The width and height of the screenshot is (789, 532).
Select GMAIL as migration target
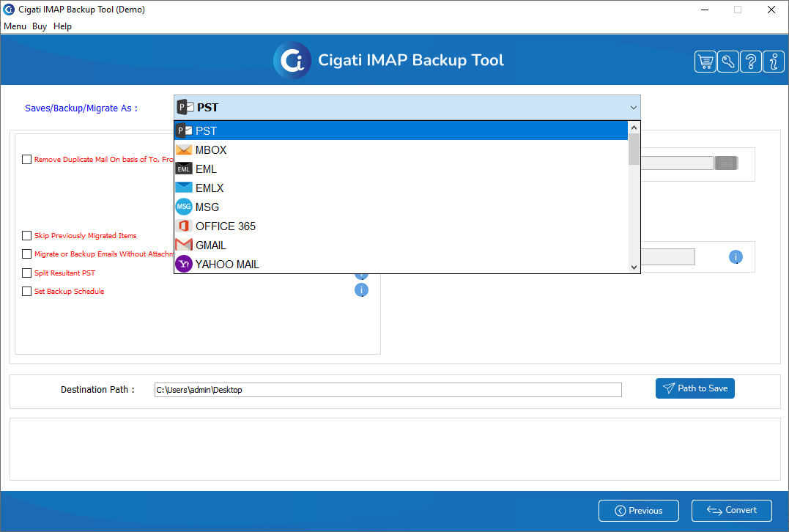401,245
